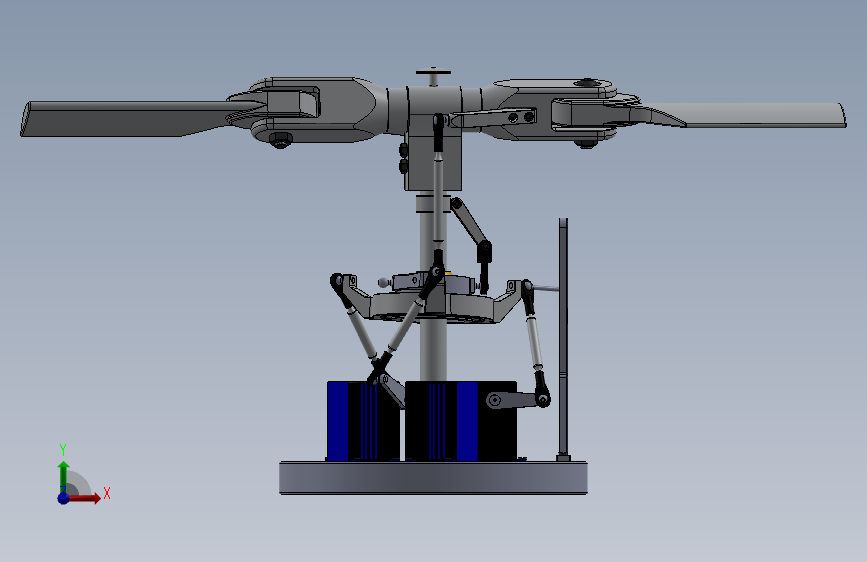Select the right blue-and-black servo motor
The width and height of the screenshot is (867, 562).
[461, 421]
